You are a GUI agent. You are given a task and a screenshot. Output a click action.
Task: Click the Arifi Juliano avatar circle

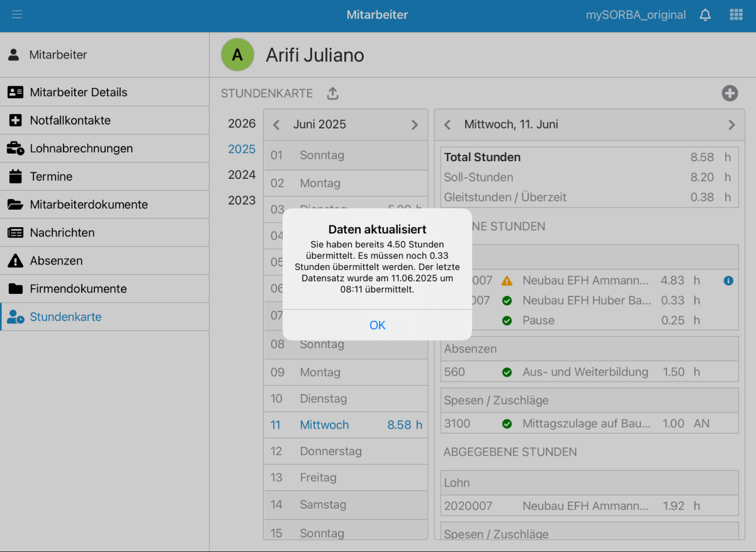(x=237, y=55)
